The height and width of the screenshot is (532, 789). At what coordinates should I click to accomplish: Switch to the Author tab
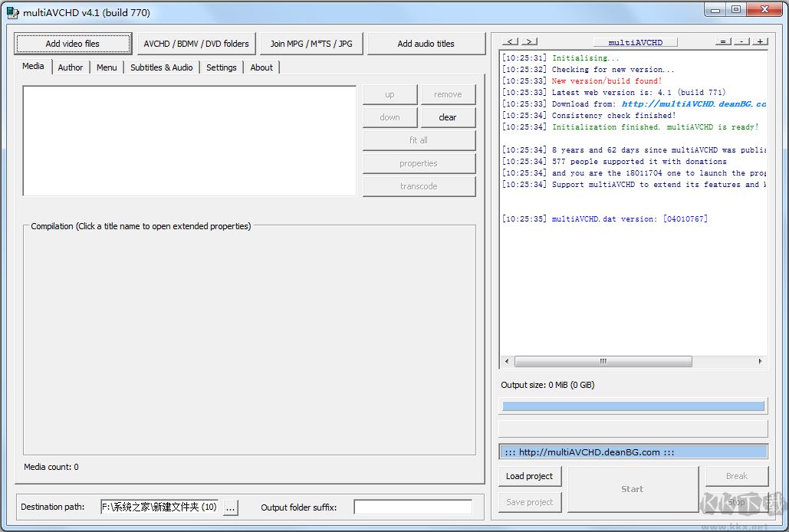(71, 67)
